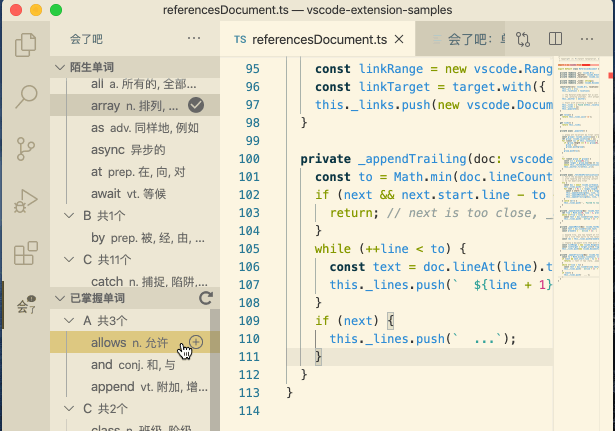
Task: Open the Search view in activity bar
Action: (26, 96)
